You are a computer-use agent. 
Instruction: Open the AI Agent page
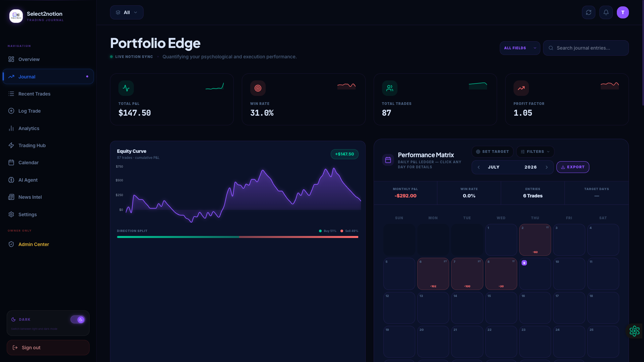48,180
